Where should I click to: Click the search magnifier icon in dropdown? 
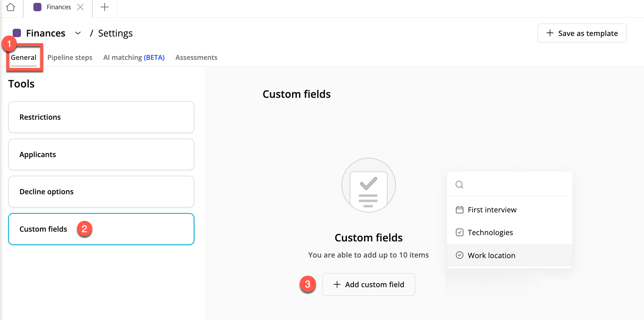(459, 184)
